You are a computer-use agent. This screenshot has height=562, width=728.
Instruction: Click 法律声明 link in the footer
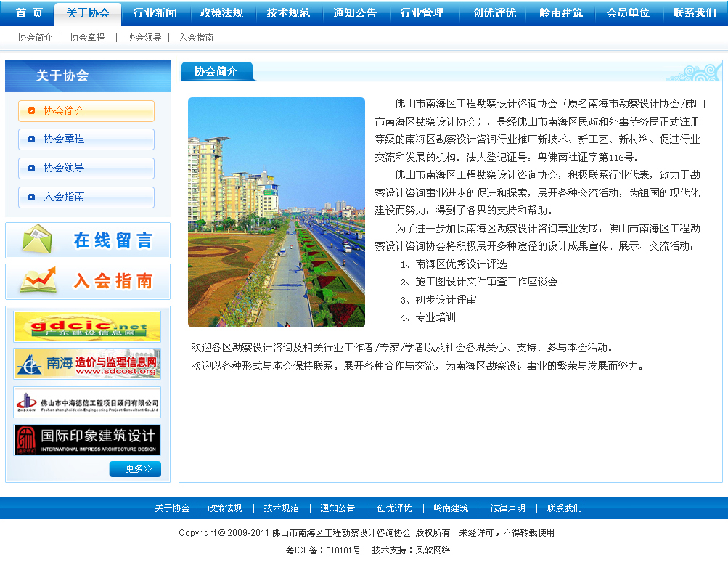(507, 508)
